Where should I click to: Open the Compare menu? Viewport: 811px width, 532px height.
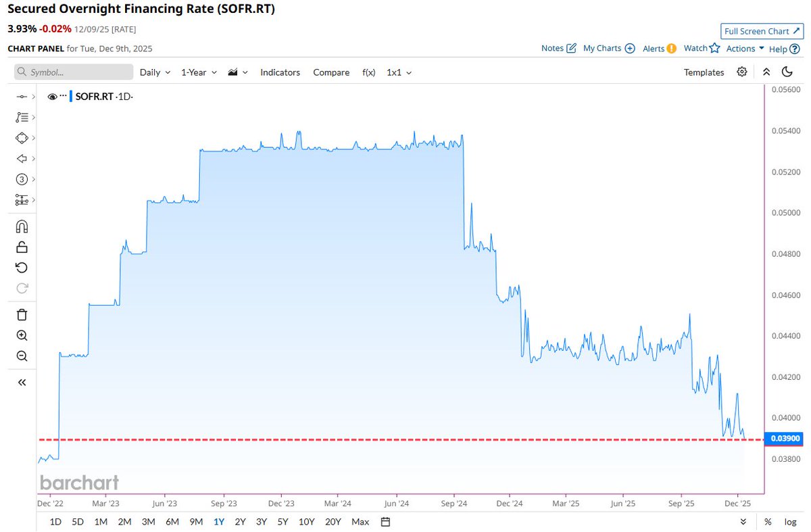[x=331, y=72]
